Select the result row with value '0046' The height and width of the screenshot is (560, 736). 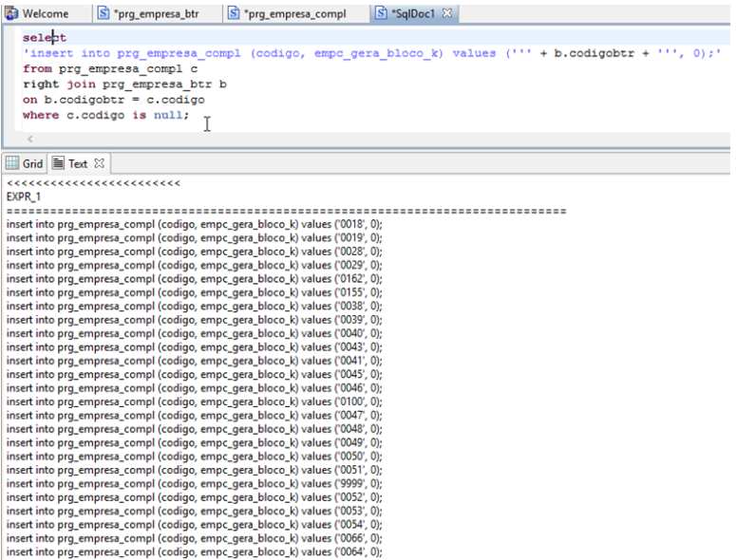click(x=195, y=388)
